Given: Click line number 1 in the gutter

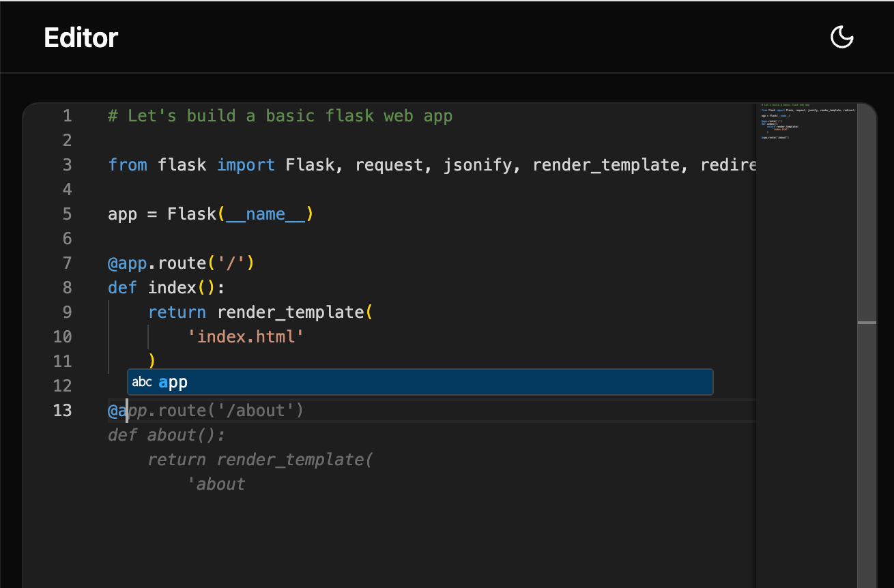Looking at the screenshot, I should [67, 116].
